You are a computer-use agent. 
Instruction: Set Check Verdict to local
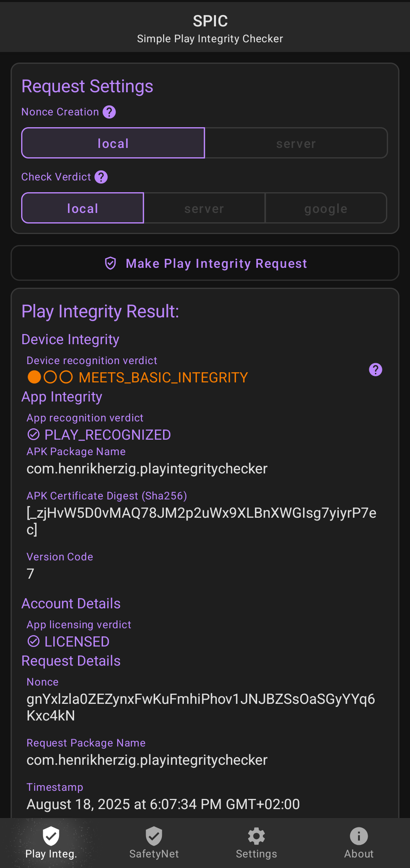click(x=83, y=208)
